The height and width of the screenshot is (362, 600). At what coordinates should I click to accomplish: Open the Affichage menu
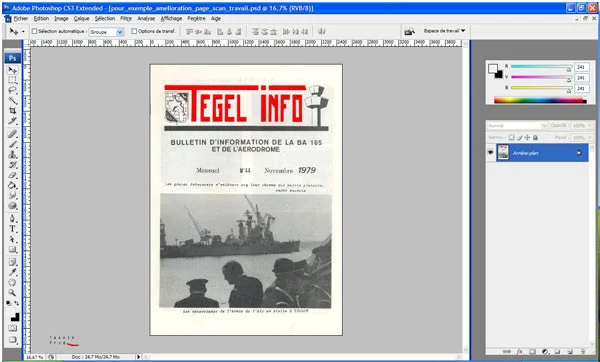pos(171,18)
